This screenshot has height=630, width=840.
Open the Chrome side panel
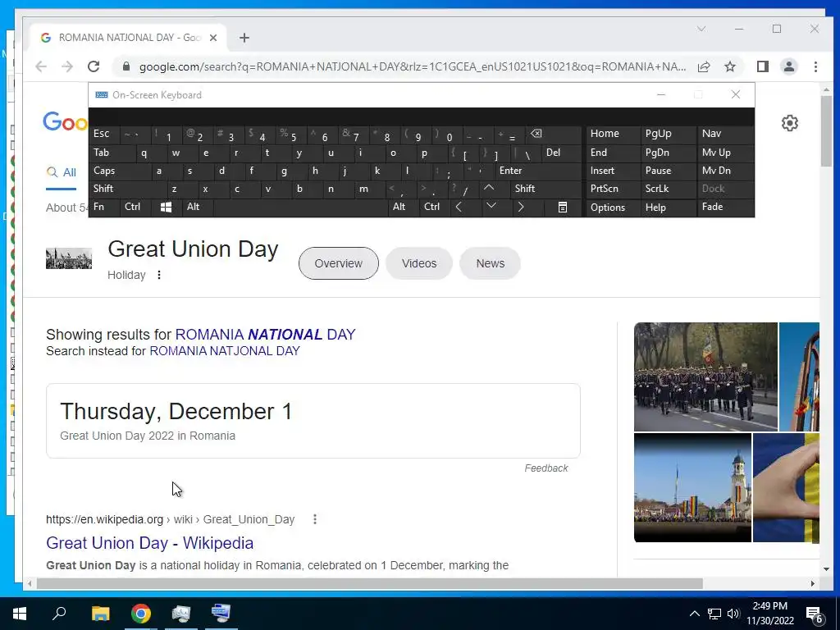(x=763, y=66)
